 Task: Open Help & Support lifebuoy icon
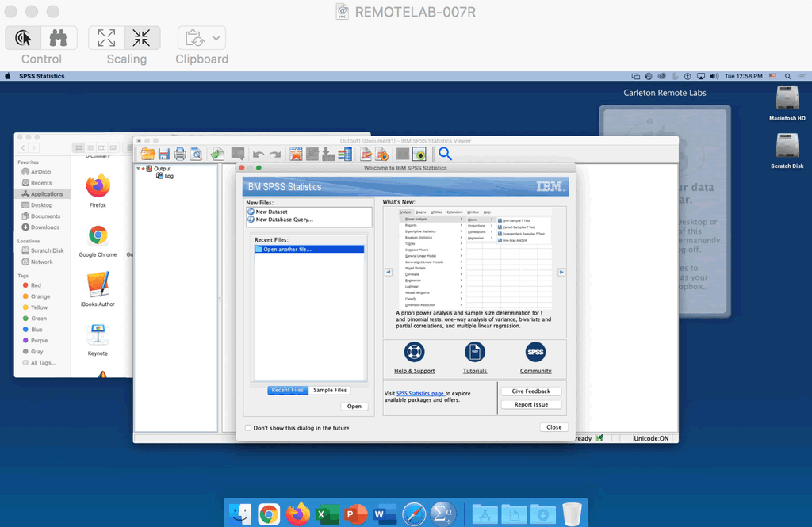point(414,352)
